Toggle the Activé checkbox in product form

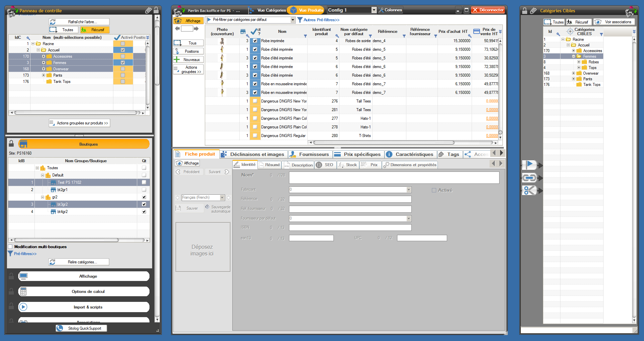434,190
